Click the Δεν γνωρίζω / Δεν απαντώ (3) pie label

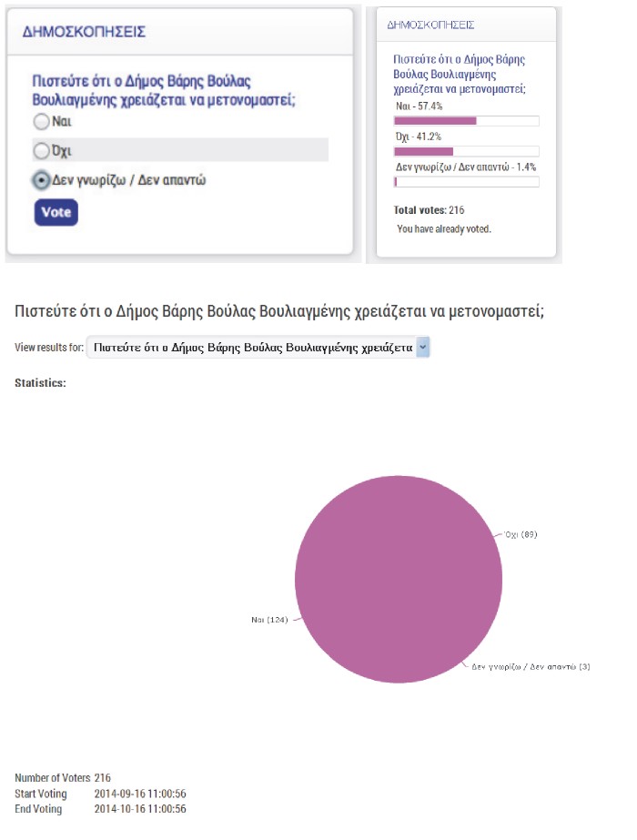coord(531,667)
